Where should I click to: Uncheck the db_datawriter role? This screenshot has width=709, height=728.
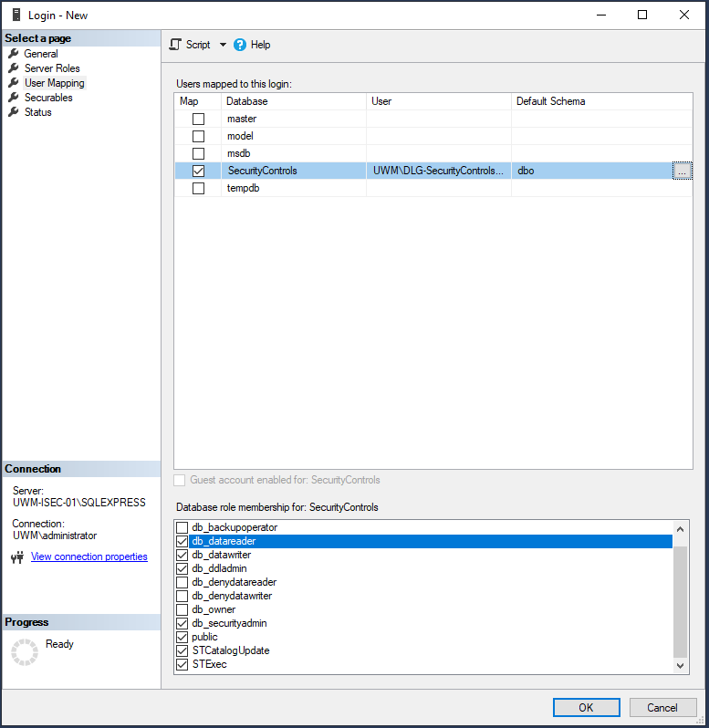pos(182,555)
